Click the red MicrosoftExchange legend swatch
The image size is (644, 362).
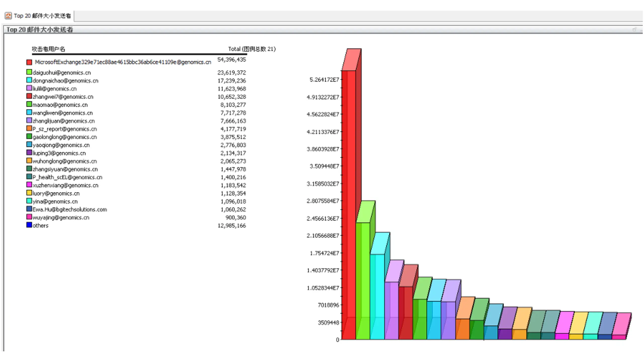tap(29, 62)
